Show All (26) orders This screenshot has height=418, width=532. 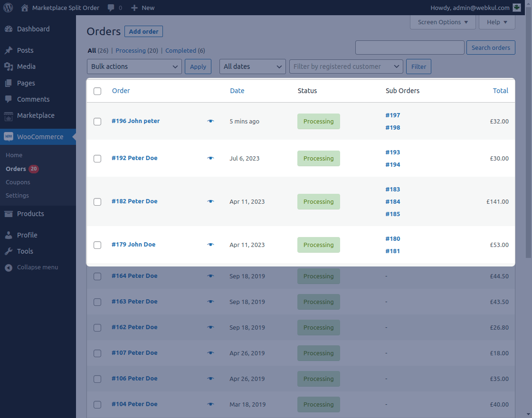tap(98, 50)
